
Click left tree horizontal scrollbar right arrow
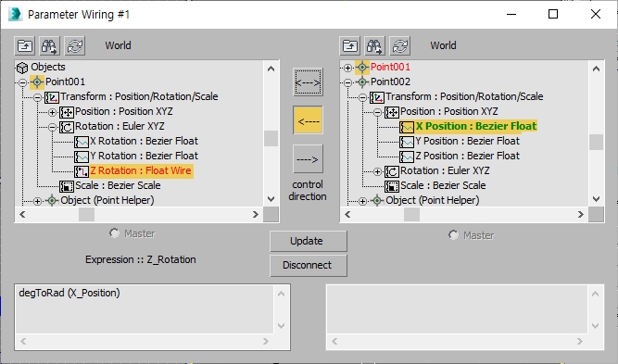tap(256, 215)
